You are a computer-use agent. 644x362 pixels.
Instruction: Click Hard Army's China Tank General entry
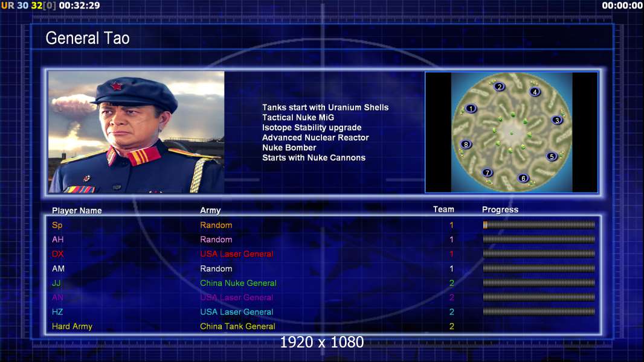click(x=237, y=326)
